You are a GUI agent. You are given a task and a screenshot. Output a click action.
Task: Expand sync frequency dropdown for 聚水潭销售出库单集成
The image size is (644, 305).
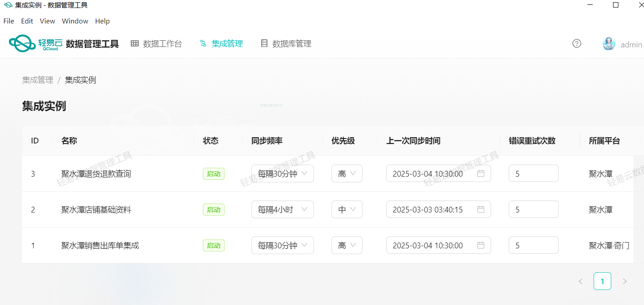tap(282, 245)
